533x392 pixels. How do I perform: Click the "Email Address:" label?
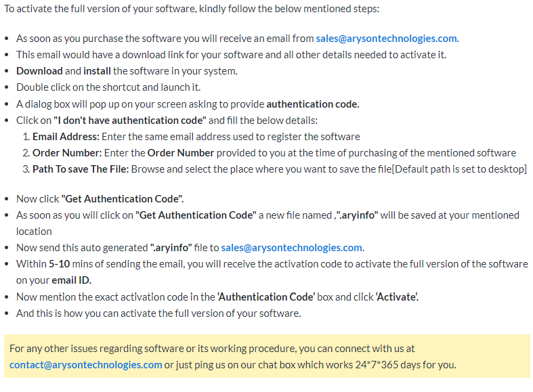tap(66, 137)
